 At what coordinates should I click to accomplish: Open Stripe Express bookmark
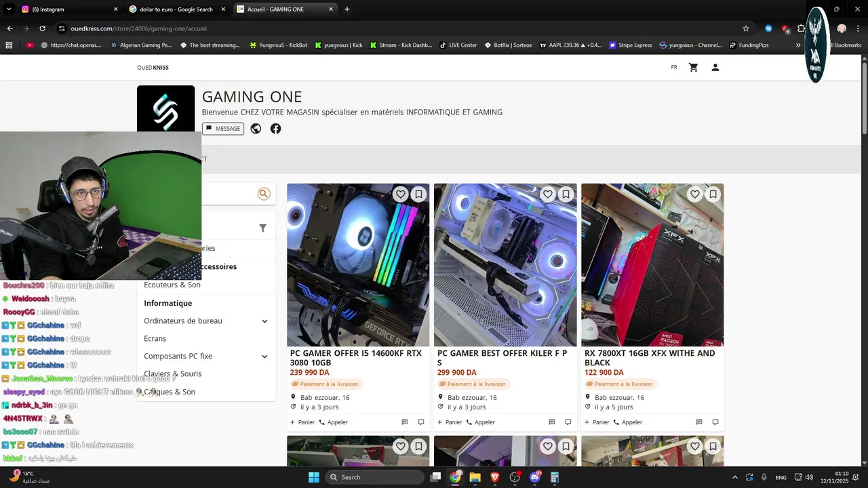click(x=630, y=45)
